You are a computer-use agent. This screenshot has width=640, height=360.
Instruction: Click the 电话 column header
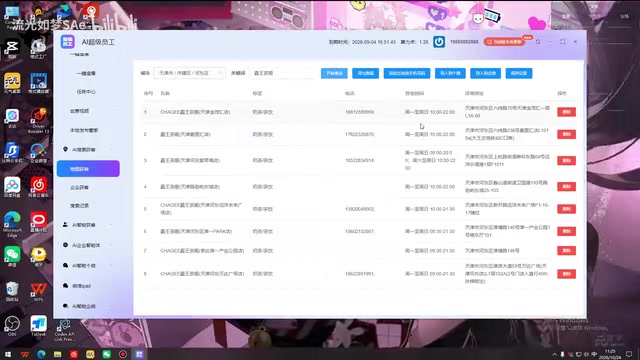(349, 93)
